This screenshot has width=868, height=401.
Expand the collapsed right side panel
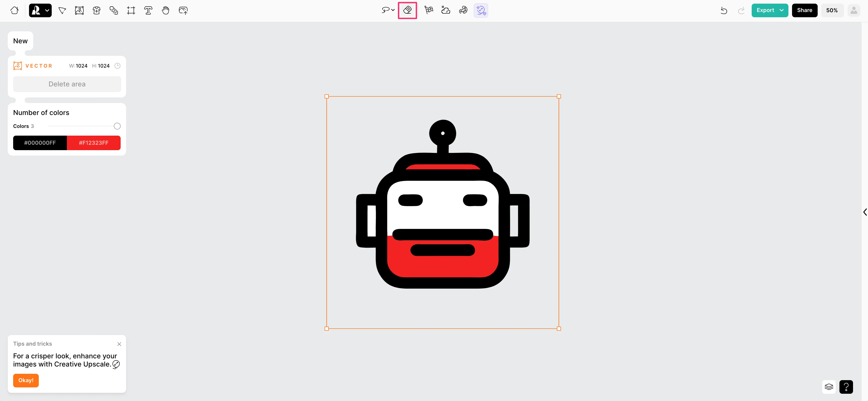pyautogui.click(x=865, y=212)
